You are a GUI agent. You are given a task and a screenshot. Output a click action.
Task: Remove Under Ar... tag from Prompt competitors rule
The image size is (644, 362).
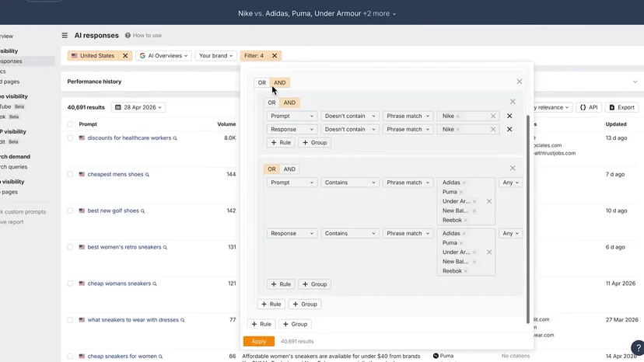click(x=474, y=201)
